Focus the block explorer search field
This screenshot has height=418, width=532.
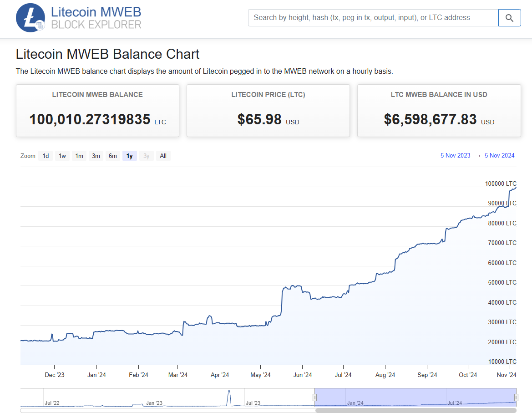pyautogui.click(x=373, y=18)
